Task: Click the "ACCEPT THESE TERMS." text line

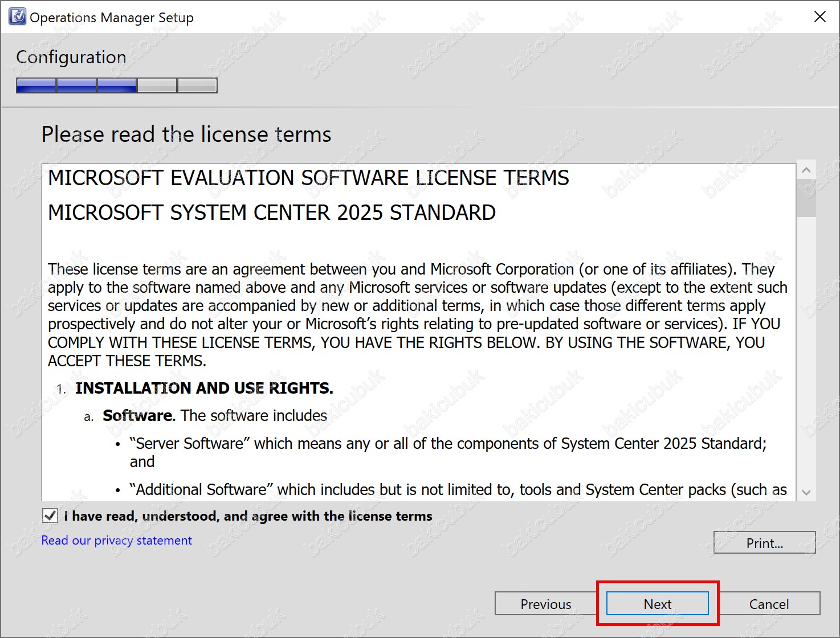Action: click(x=127, y=361)
